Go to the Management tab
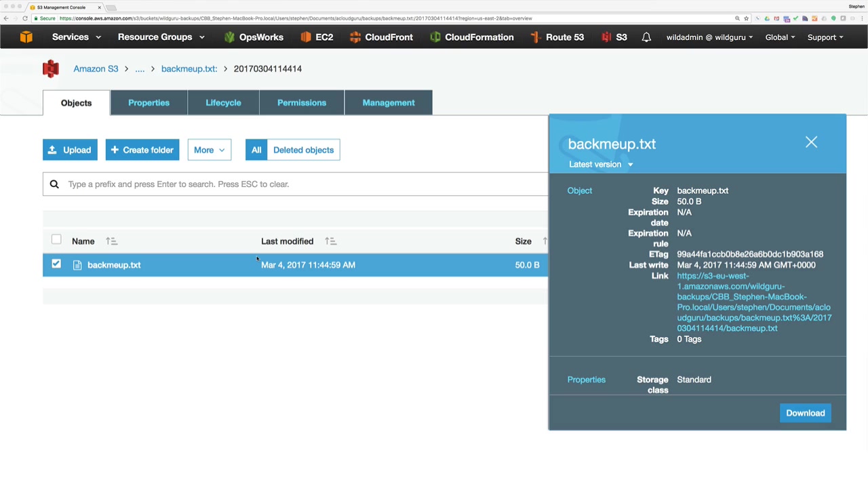The image size is (868, 488). (x=389, y=103)
